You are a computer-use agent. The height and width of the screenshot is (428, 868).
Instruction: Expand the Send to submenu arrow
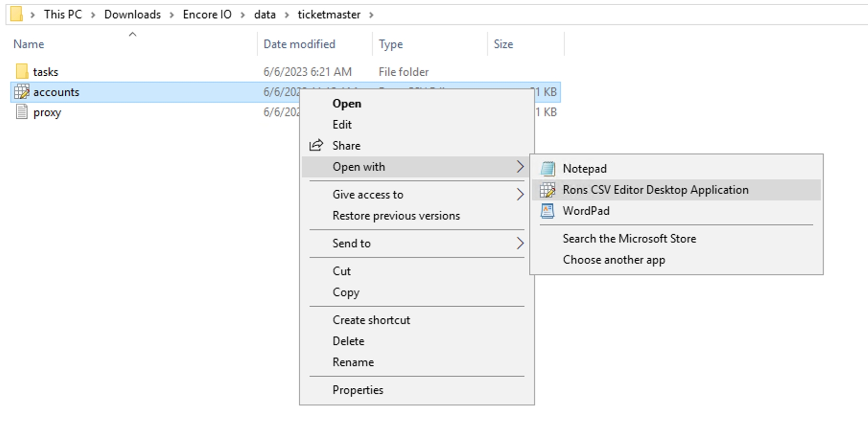[x=520, y=243]
